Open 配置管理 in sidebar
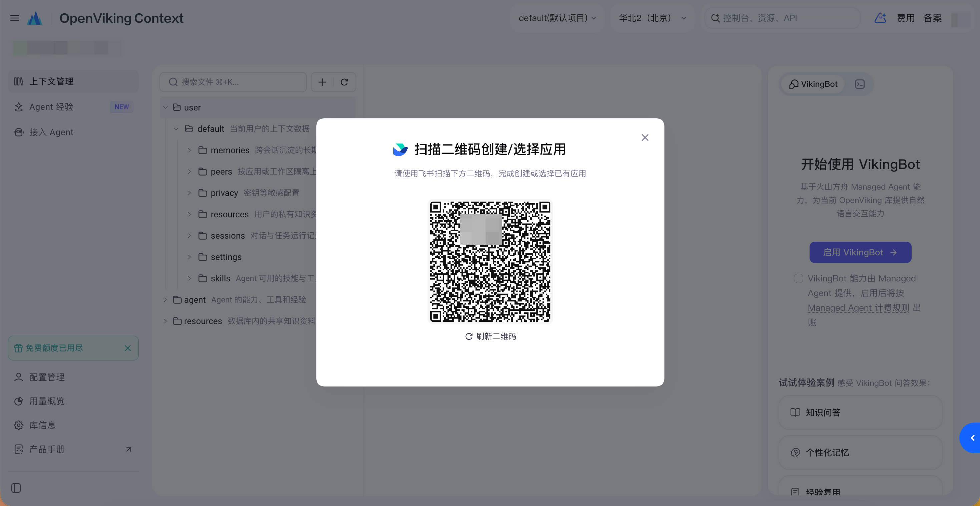 73,377
